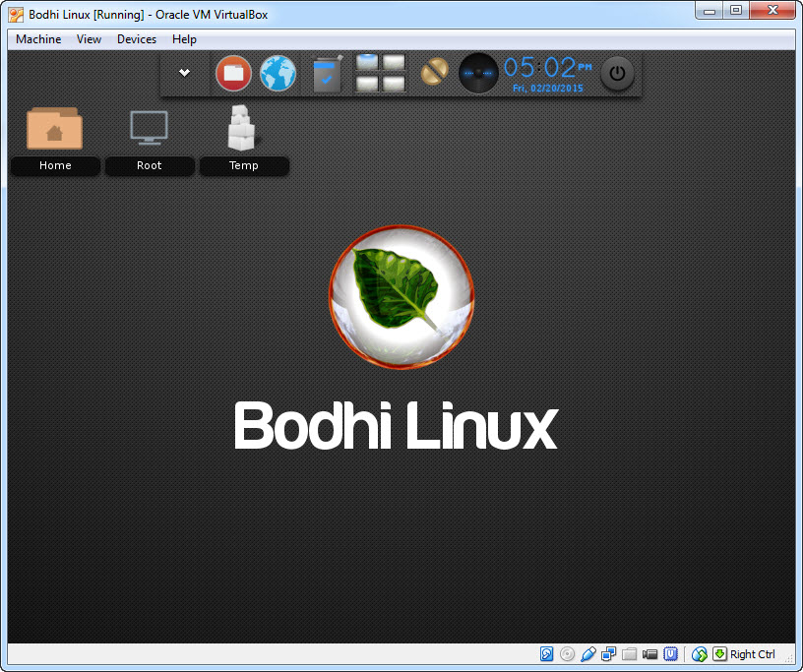This screenshot has width=803, height=672.
Task: Close the VirtualBox window
Action: [772, 10]
